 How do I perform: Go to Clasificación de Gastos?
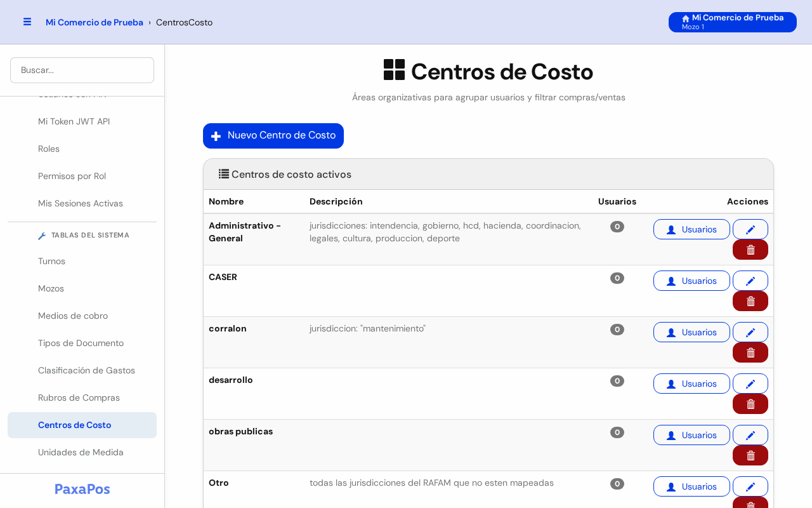coord(82,370)
